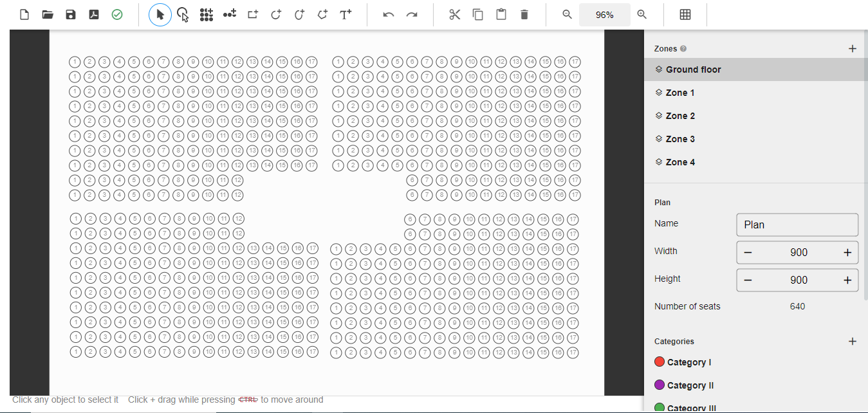Zoom out with the magnifier minus

point(567,15)
